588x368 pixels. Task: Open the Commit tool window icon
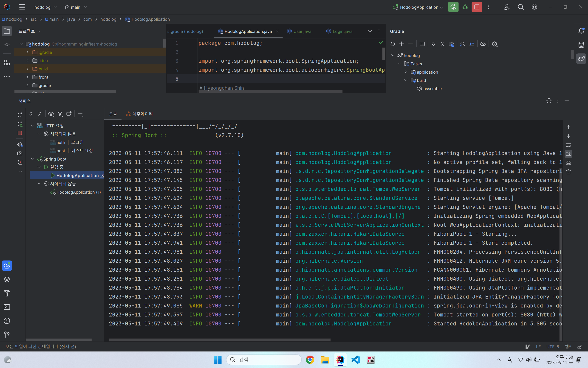pyautogui.click(x=7, y=45)
